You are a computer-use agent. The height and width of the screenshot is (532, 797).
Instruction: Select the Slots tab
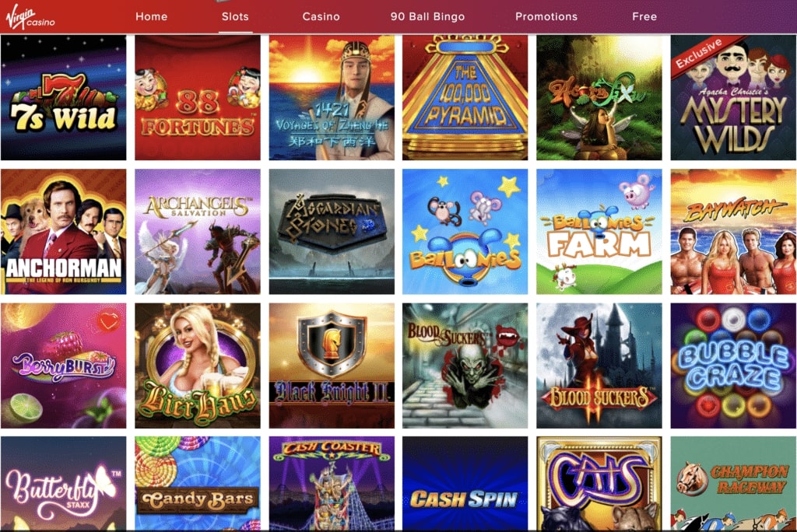(235, 17)
